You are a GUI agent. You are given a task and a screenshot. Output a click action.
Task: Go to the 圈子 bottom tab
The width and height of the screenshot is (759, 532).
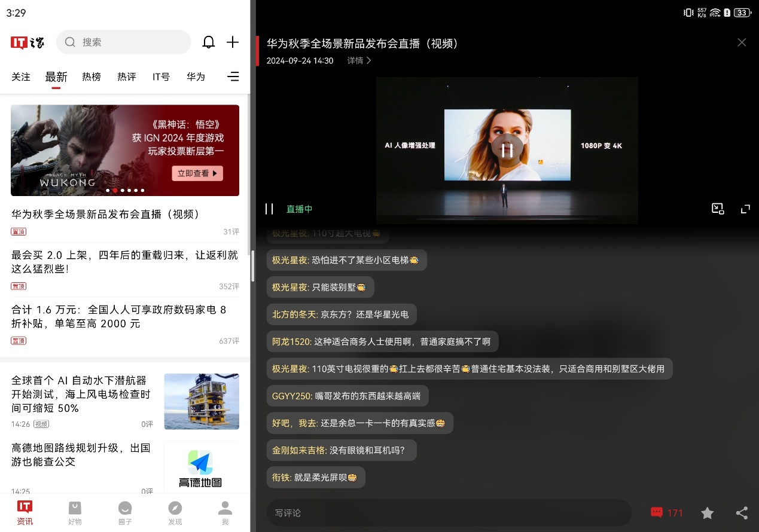point(125,512)
